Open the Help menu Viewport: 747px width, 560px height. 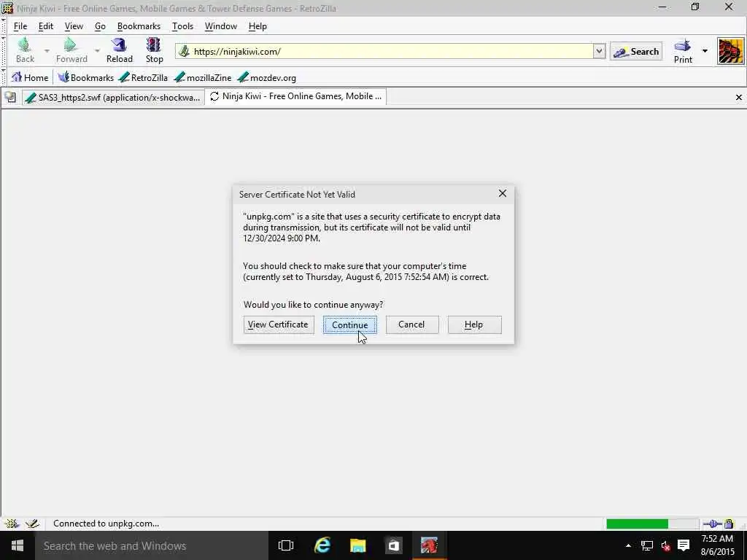(x=258, y=26)
